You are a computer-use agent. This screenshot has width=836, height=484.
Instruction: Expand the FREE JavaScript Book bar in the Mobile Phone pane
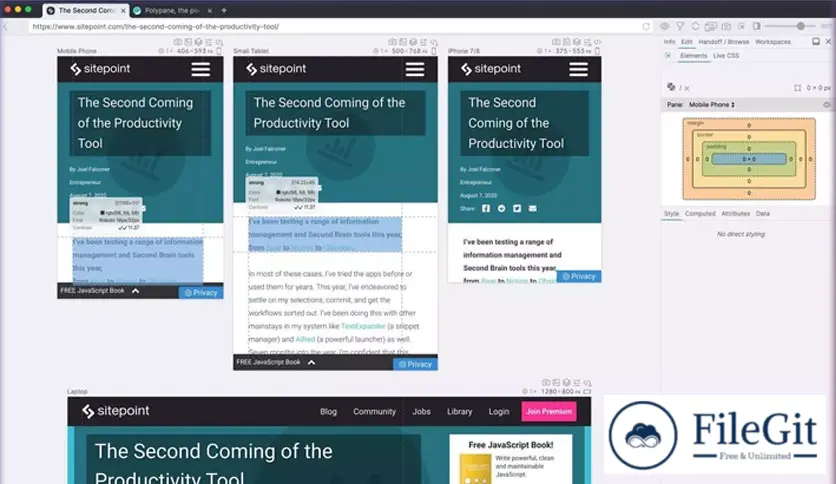(135, 291)
